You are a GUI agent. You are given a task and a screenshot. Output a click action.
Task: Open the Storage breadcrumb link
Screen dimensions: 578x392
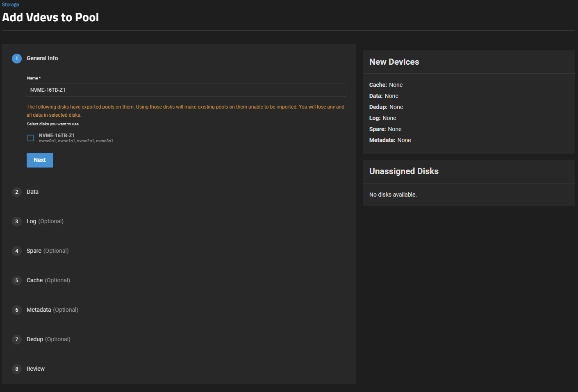pos(11,5)
